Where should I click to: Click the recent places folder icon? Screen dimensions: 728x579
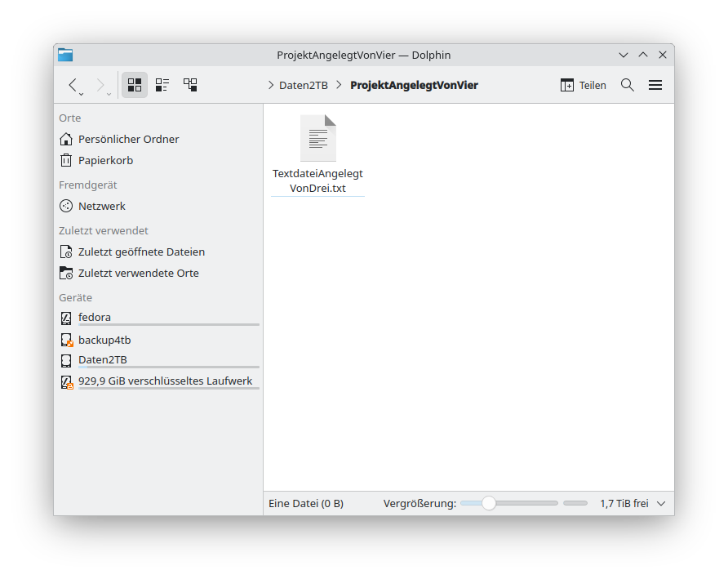coord(66,274)
